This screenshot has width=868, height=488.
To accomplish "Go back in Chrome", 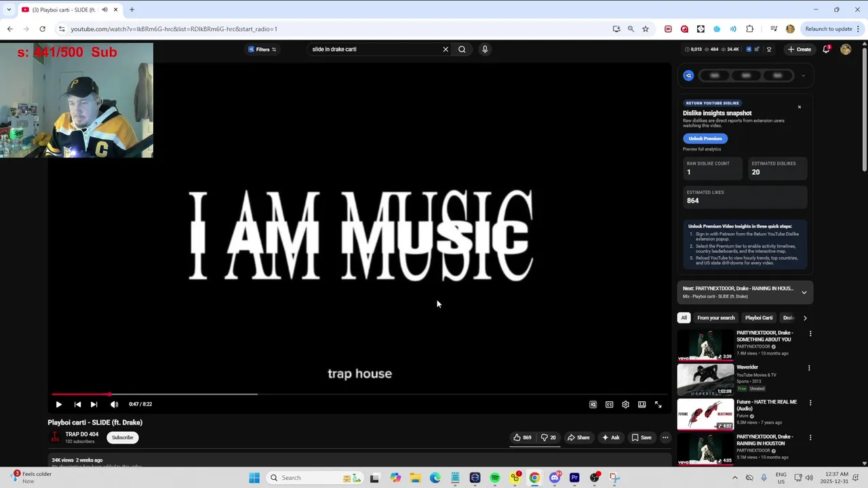I will (9, 29).
